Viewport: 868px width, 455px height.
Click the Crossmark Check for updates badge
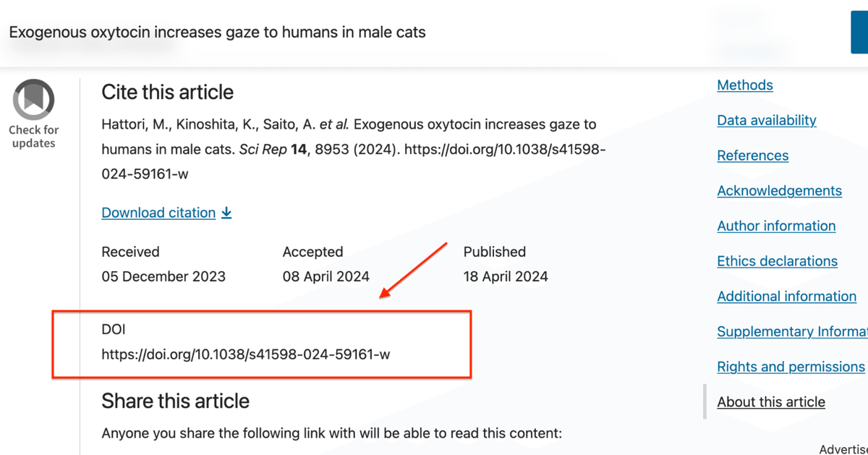coord(33,114)
